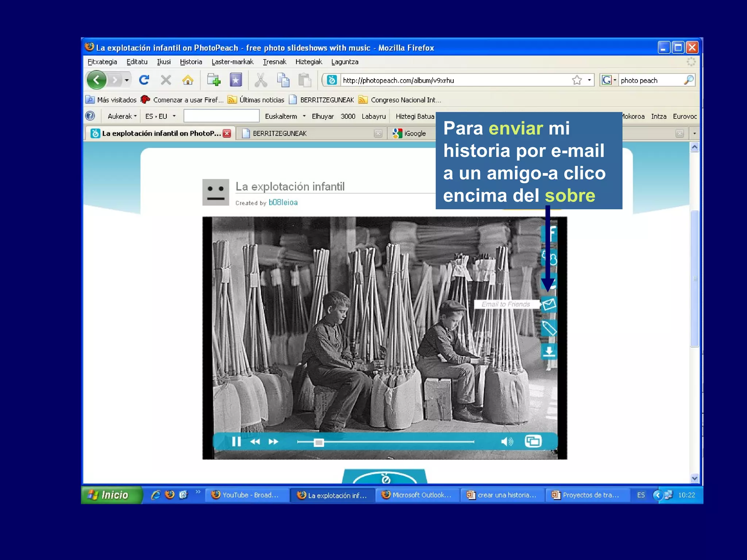This screenshot has width=747, height=560.
Task: Open the ES › EU language dropdown
Action: (160, 116)
